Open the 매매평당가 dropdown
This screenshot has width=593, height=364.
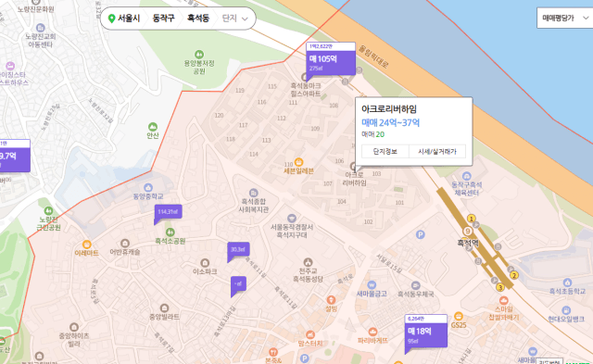tap(564, 18)
